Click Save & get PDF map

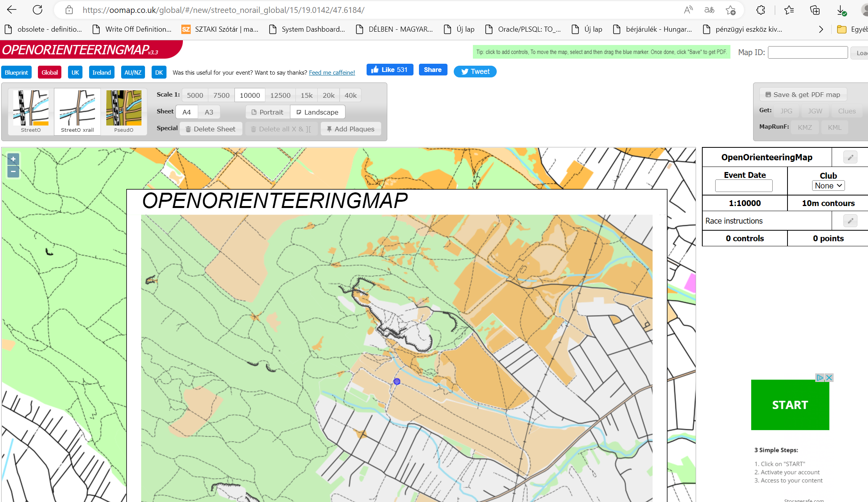tap(803, 95)
